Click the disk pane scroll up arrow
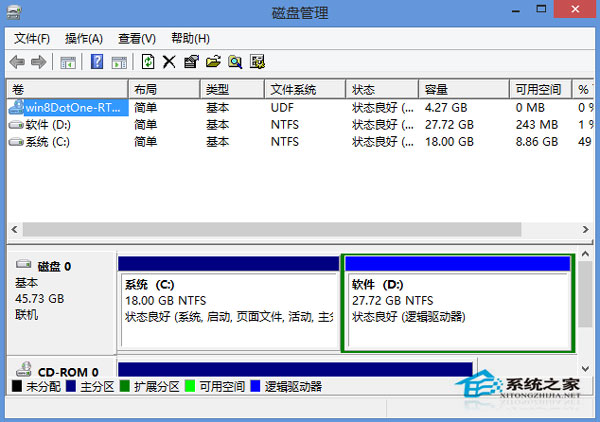The height and width of the screenshot is (422, 600). (x=585, y=254)
